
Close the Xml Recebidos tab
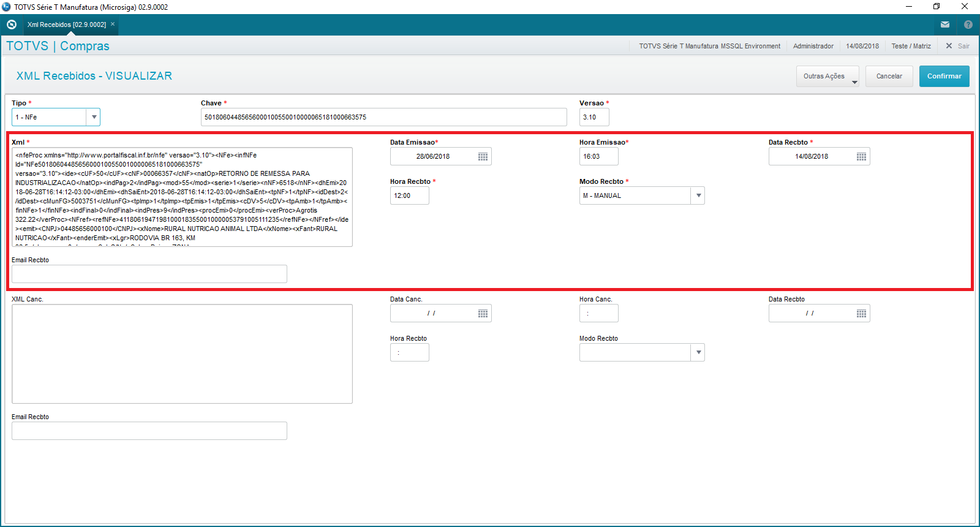click(113, 25)
